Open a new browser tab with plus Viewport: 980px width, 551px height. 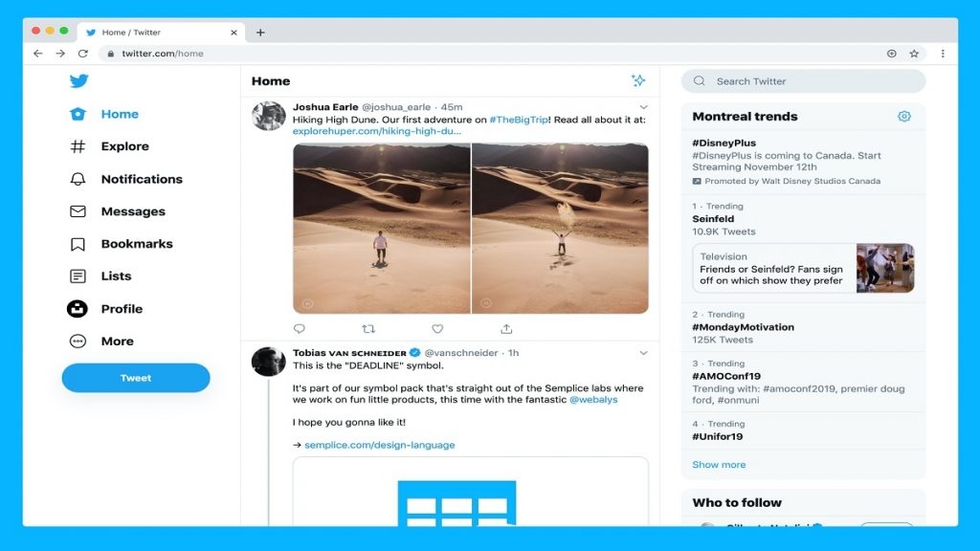[260, 33]
